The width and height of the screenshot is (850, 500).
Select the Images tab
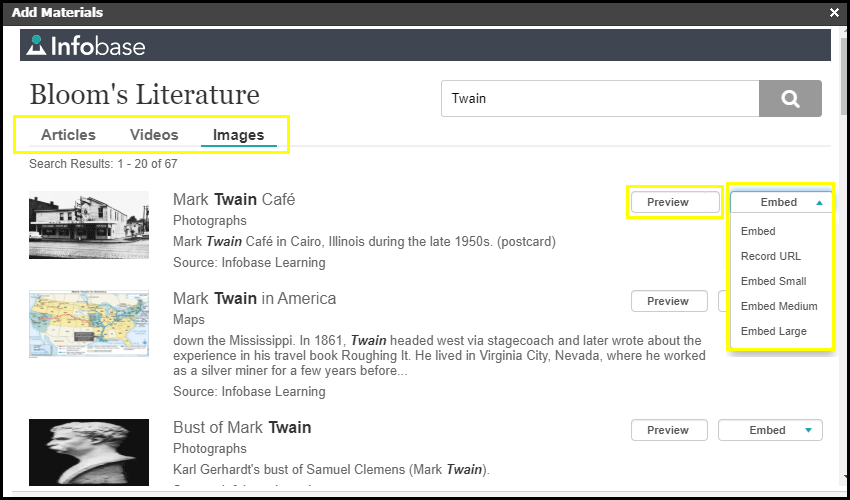pyautogui.click(x=239, y=134)
